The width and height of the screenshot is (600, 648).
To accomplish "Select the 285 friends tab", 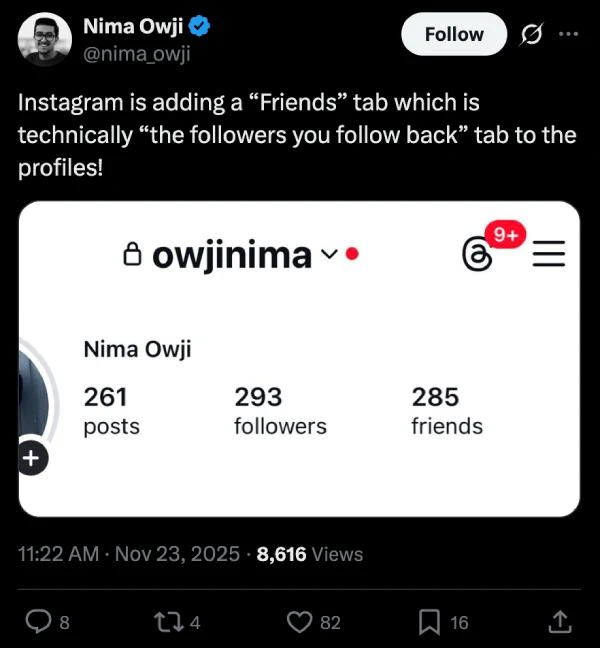I will (x=447, y=411).
